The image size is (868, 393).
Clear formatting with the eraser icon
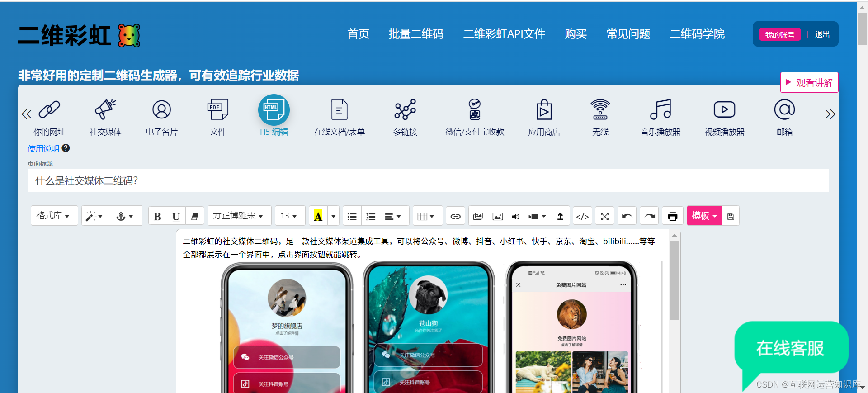195,216
